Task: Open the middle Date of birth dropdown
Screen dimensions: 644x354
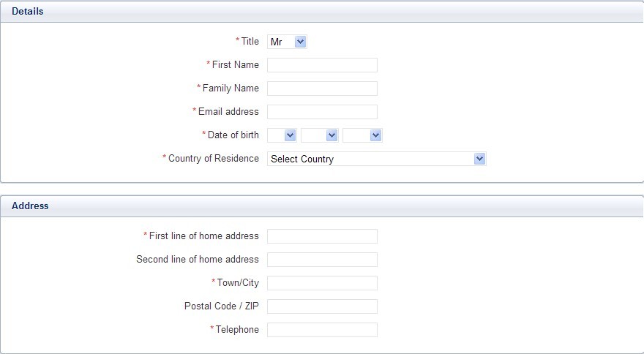Action: point(320,135)
